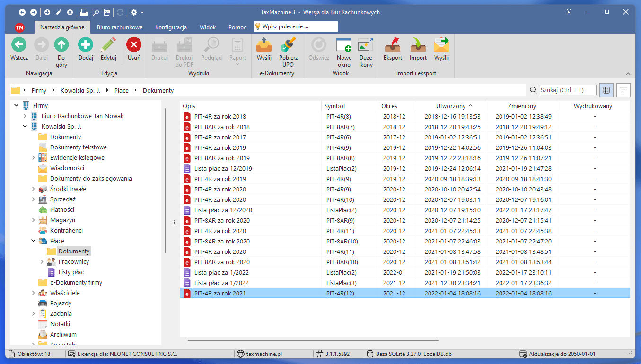This screenshot has height=364, width=641.
Task: Click the Eksport icon in ribbon
Action: [x=393, y=45]
